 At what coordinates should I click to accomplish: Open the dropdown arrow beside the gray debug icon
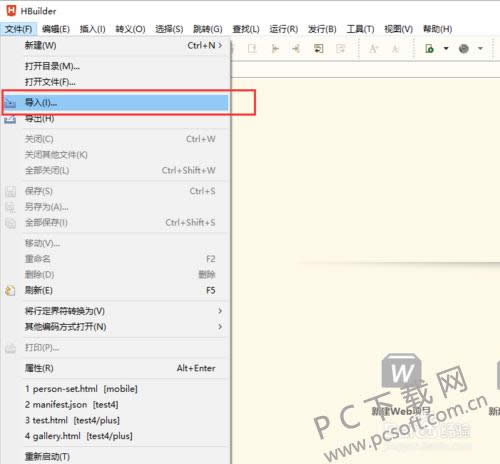(480, 49)
